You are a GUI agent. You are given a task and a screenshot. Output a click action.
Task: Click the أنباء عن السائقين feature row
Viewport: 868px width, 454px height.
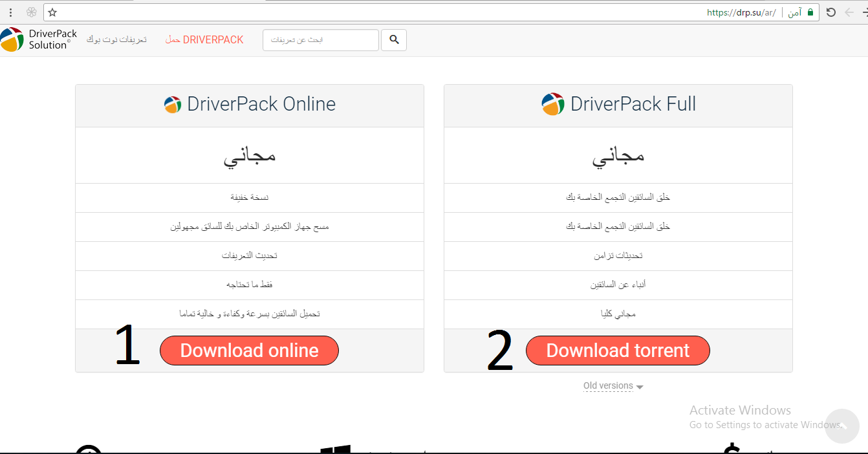click(618, 285)
